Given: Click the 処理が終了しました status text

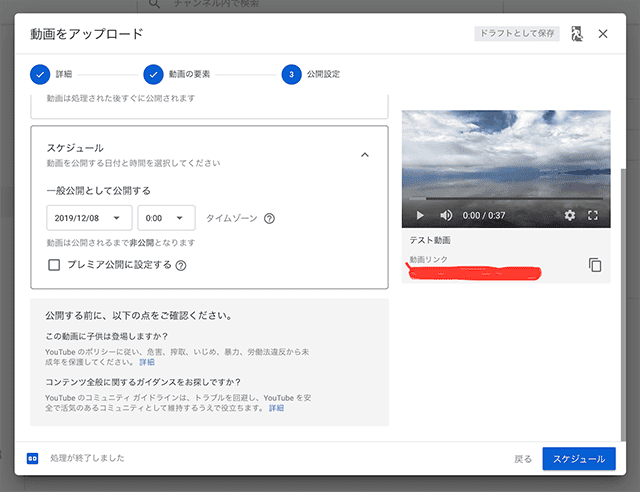Looking at the screenshot, I should click(x=87, y=458).
